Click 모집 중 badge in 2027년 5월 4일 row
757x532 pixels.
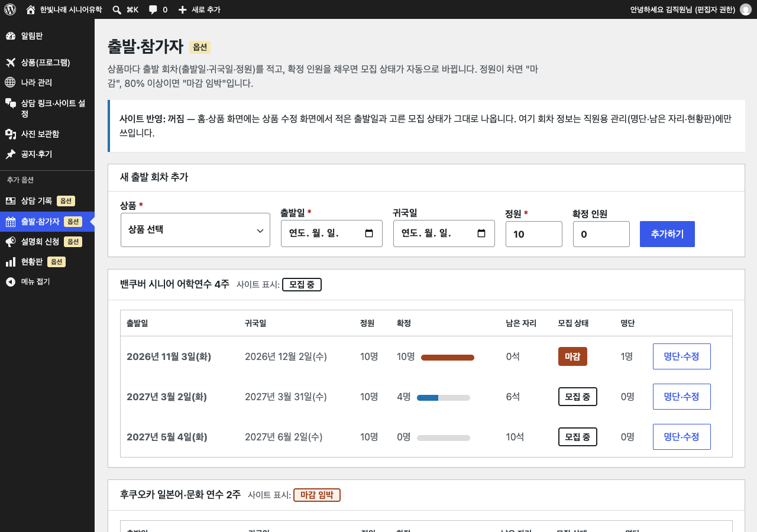578,437
